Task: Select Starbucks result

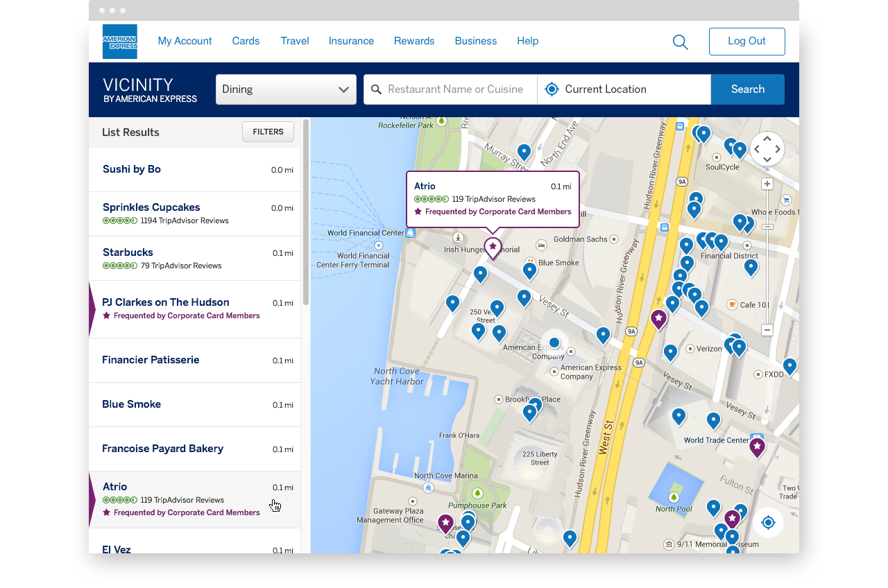Action: [x=195, y=259]
